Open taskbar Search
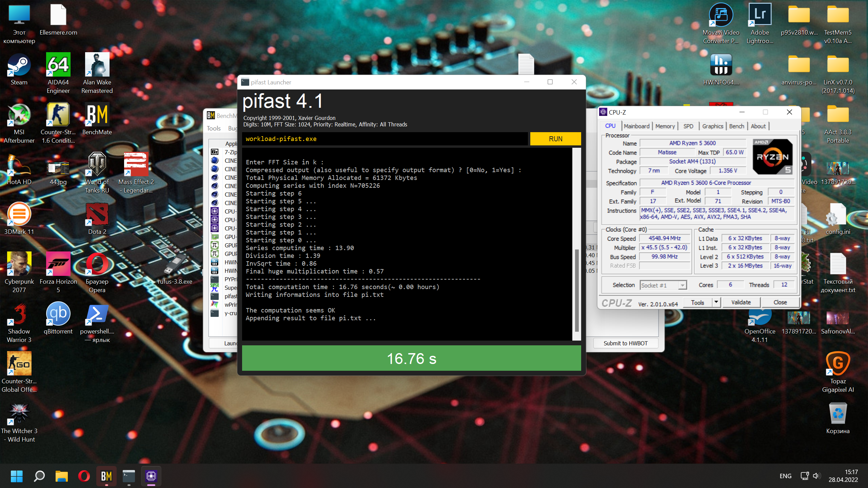868x488 pixels. (x=39, y=476)
